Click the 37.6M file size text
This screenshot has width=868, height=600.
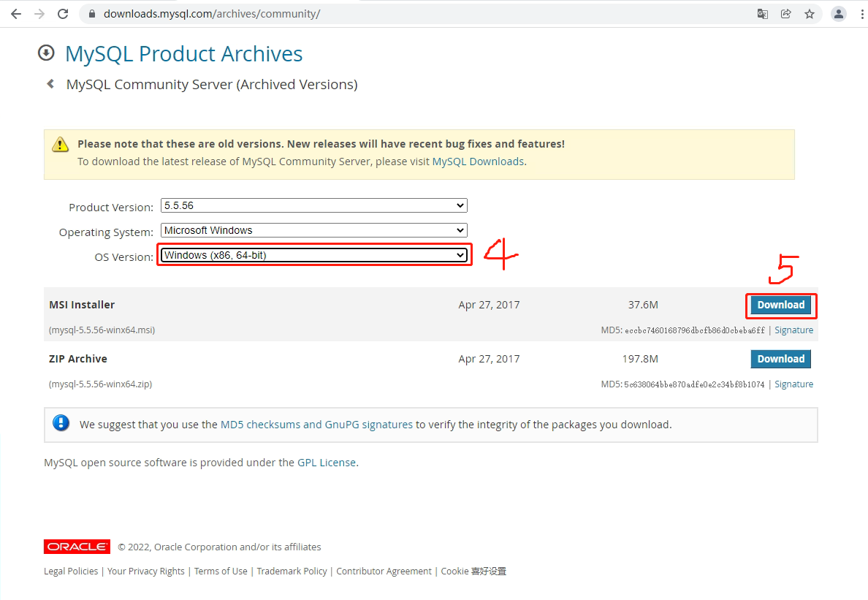pyautogui.click(x=643, y=305)
